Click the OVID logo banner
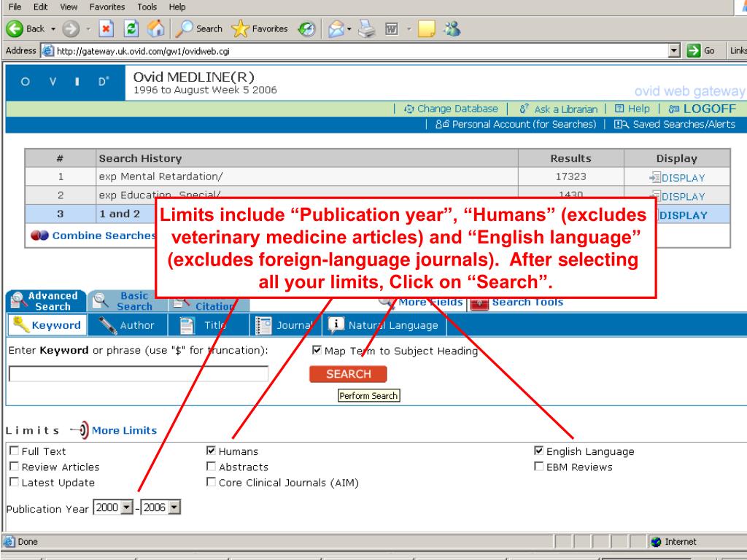747x560 pixels. [x=65, y=82]
